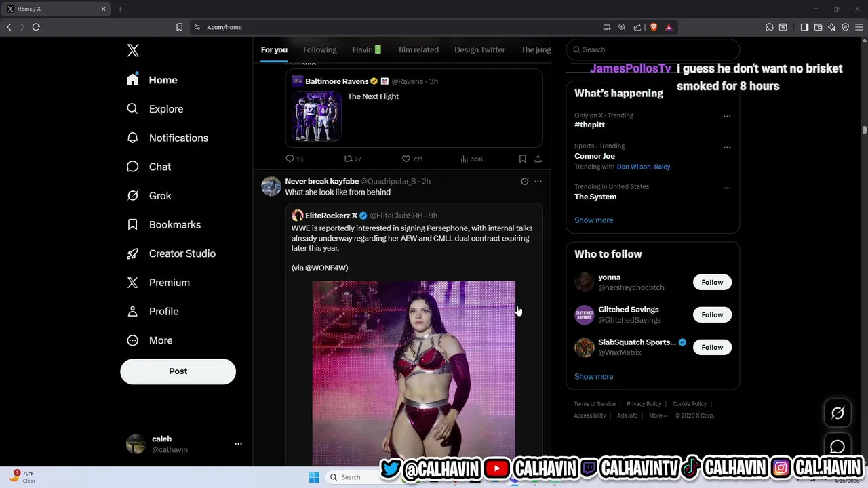Open the browser hamburger menu
The image size is (868, 488).
(x=859, y=27)
